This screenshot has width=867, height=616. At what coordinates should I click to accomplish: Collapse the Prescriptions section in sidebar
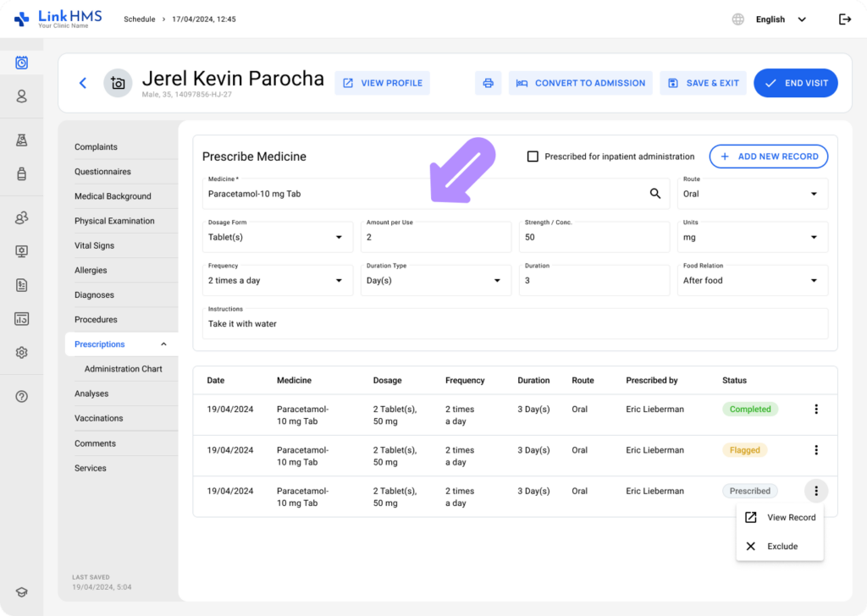click(x=163, y=344)
